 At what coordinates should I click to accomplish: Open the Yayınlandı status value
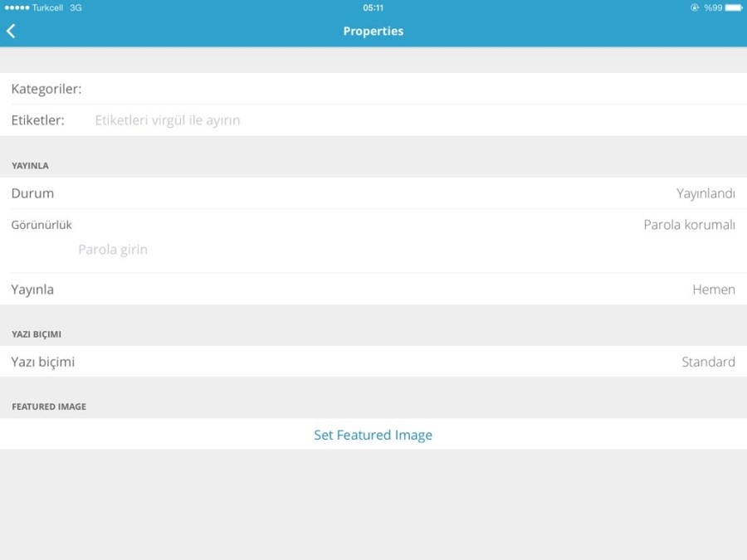click(x=705, y=193)
